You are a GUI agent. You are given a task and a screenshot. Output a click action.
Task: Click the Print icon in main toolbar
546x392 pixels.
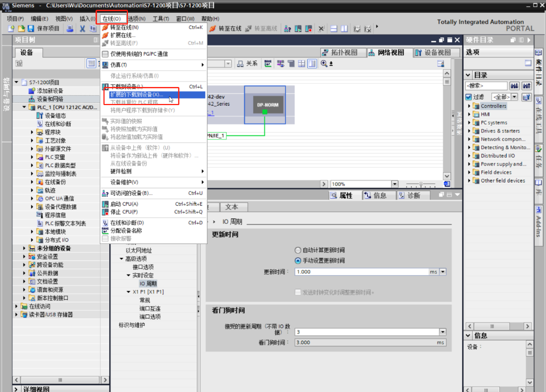[x=70, y=29]
